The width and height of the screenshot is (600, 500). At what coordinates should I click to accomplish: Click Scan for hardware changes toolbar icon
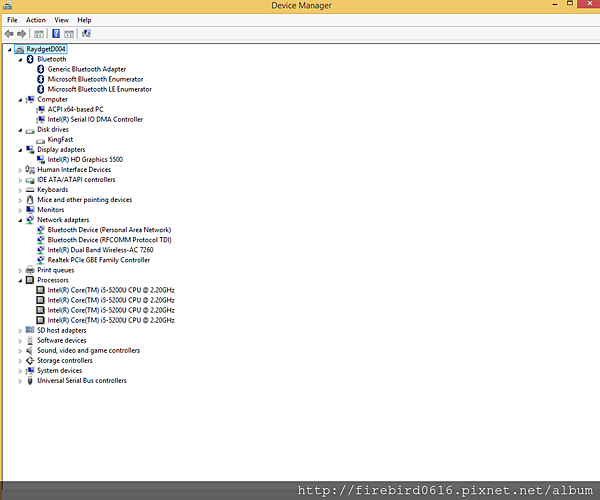coord(86,34)
